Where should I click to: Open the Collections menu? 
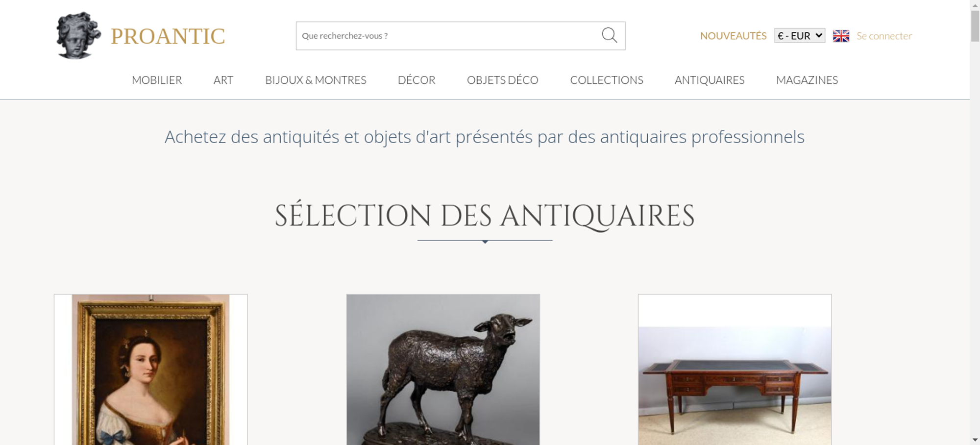[x=607, y=80]
